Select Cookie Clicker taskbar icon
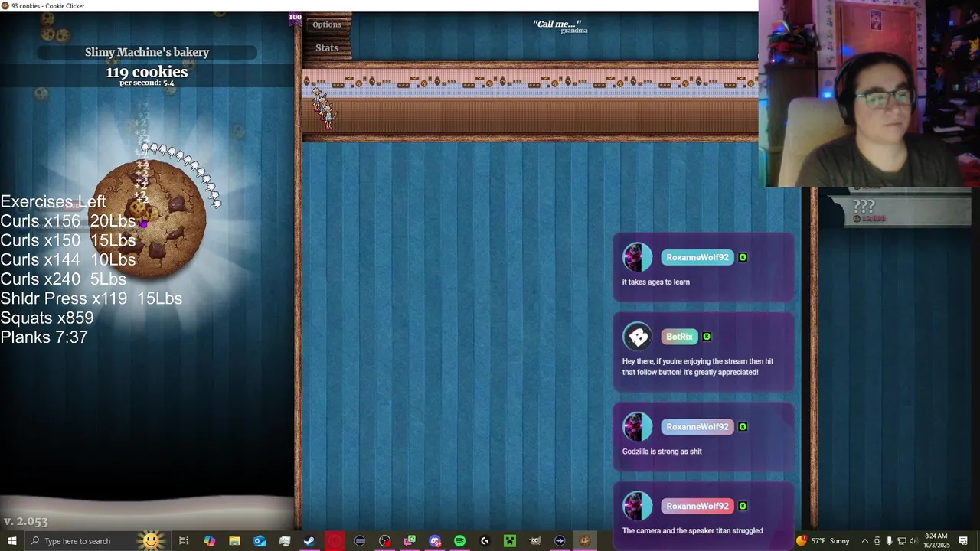980x551 pixels. 585,541
